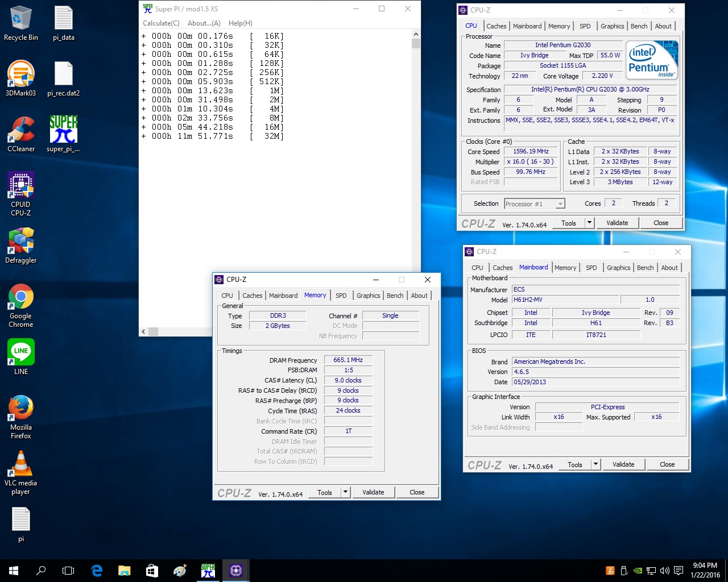
Task: Open CPUID CPU-Z desktop shortcut
Action: pos(20,194)
